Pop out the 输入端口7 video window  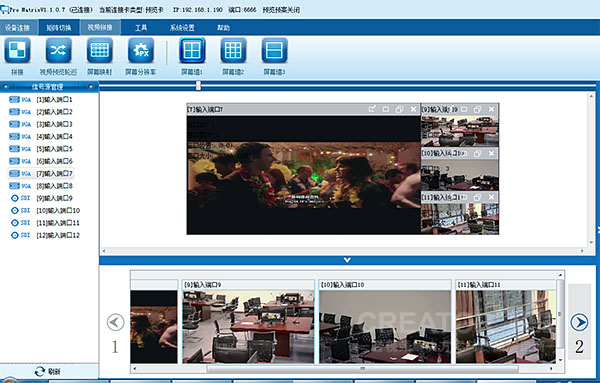click(372, 109)
